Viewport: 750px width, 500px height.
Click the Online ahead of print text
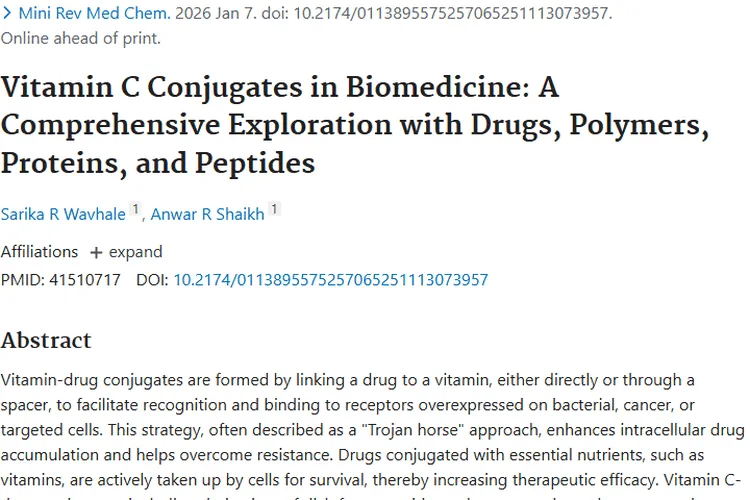pos(80,39)
